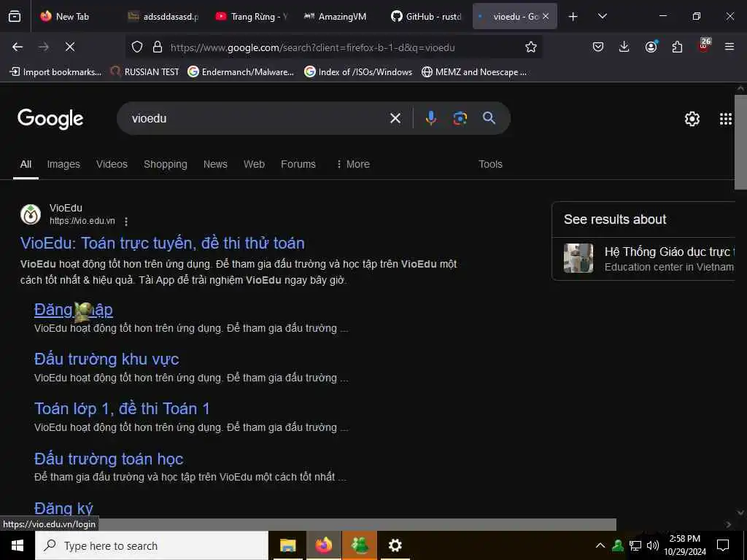This screenshot has width=747, height=560.
Task: Select the Videos search tab
Action: pos(112,164)
